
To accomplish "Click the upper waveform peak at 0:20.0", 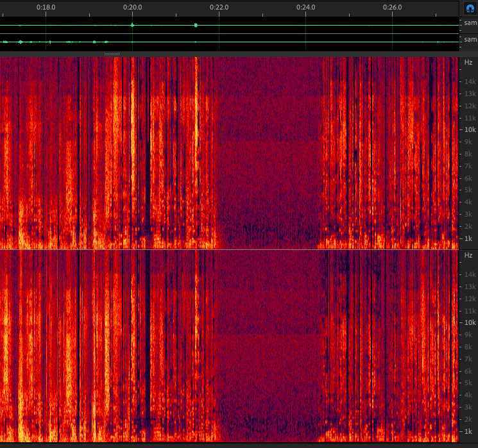I will point(132,25).
